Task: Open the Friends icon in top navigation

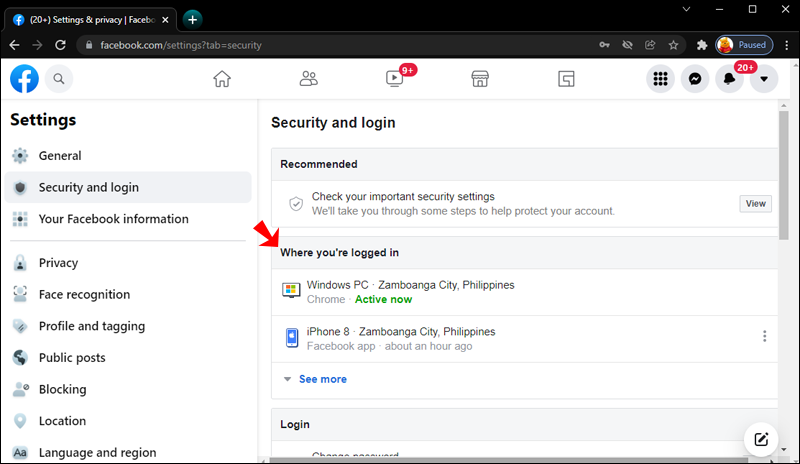Action: pyautogui.click(x=308, y=79)
